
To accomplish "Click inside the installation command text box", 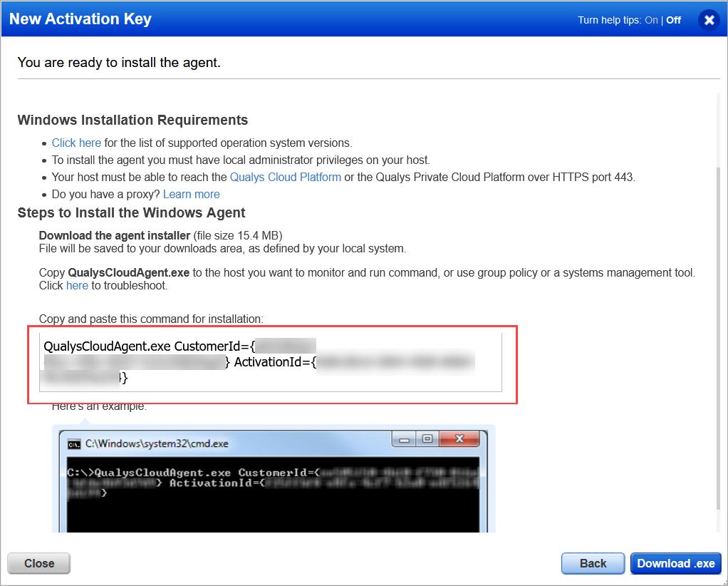I will click(271, 362).
